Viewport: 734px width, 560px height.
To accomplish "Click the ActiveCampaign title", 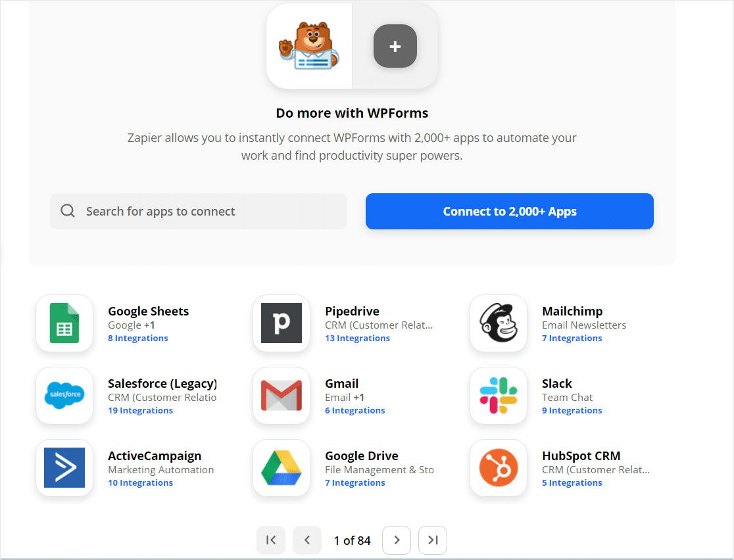I will coord(155,456).
